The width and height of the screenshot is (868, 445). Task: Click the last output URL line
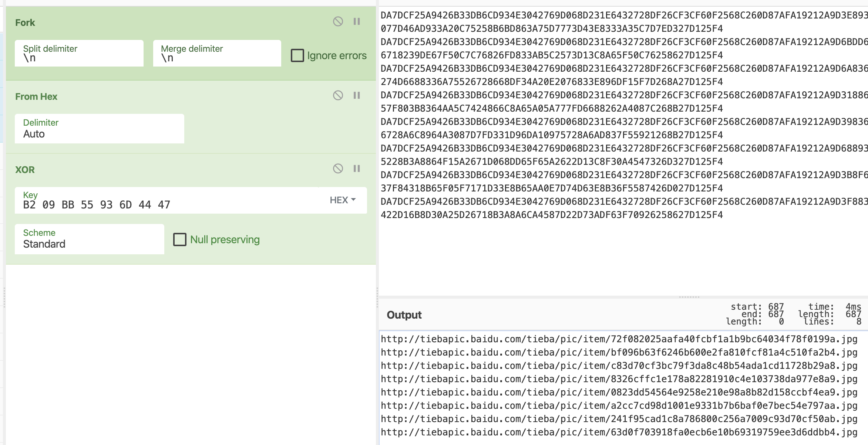pos(619,432)
